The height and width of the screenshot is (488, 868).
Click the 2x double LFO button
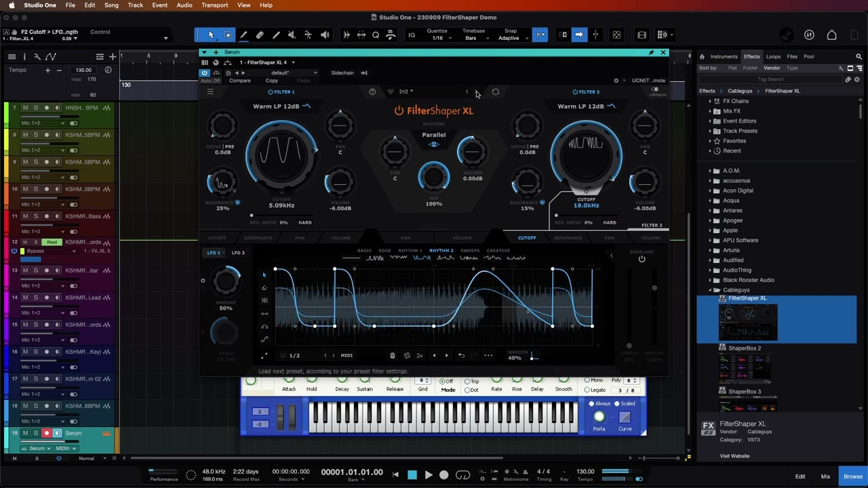pos(420,355)
